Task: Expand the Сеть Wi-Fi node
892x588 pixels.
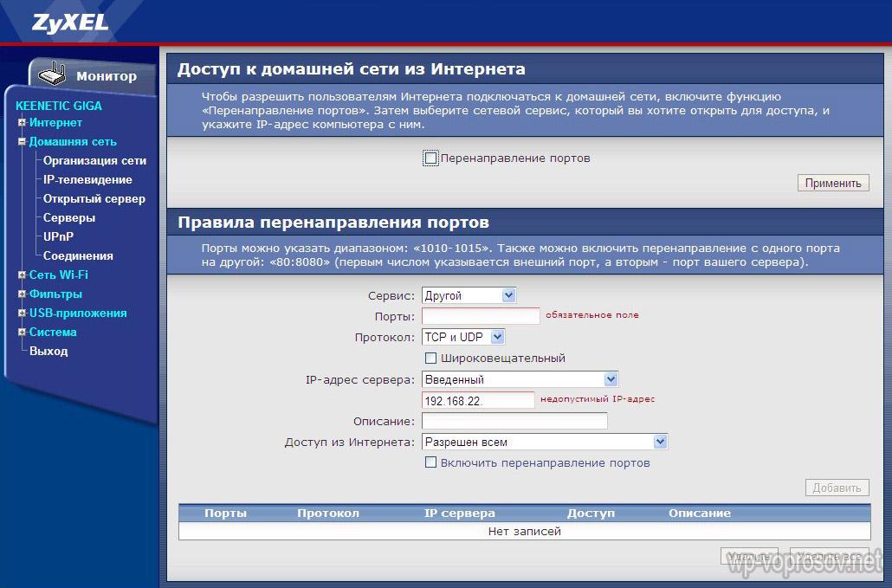Action: (x=22, y=275)
